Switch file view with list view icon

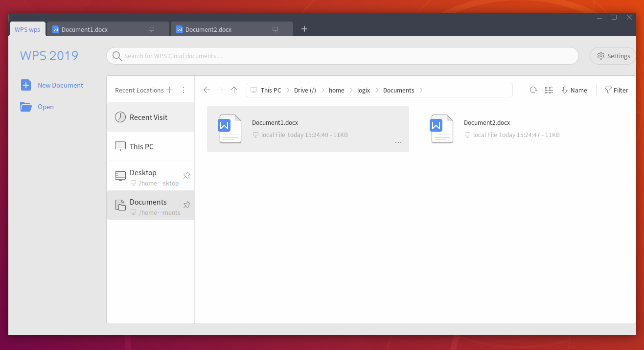549,90
